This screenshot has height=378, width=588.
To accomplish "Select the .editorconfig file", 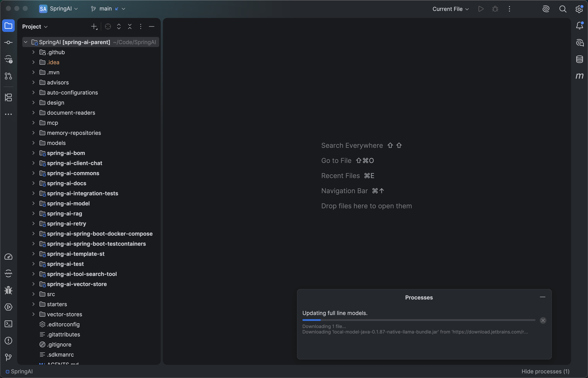I will pyautogui.click(x=91, y=324).
